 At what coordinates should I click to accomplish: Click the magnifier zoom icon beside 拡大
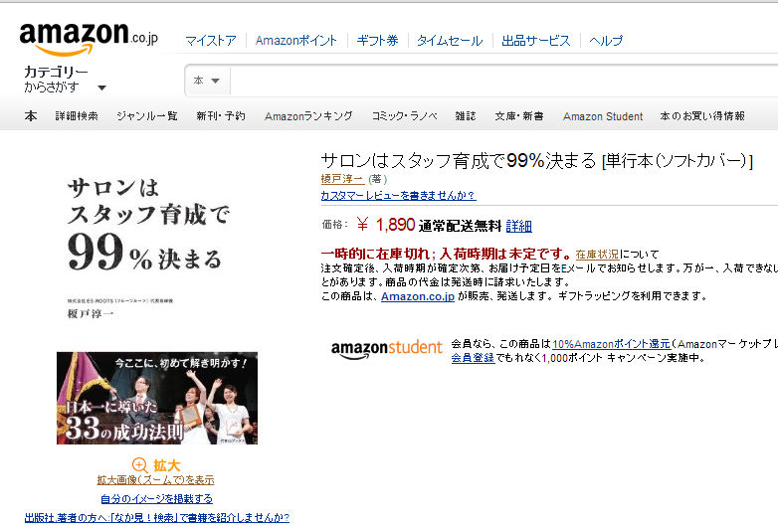pos(140,465)
